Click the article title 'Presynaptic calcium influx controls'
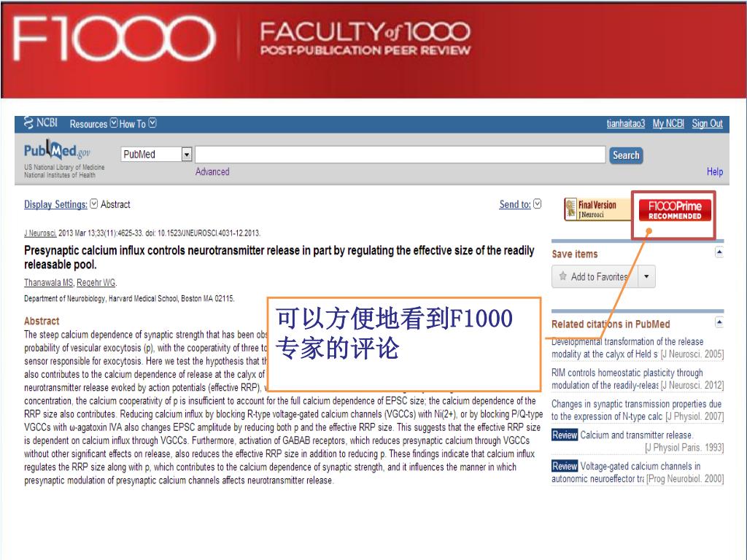Screen dimensions: 747x560 pyautogui.click(x=279, y=257)
